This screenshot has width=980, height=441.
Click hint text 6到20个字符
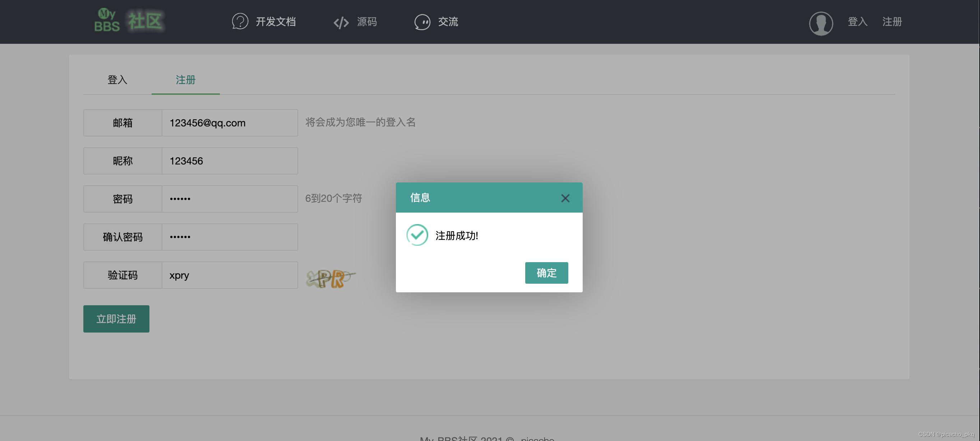(333, 198)
